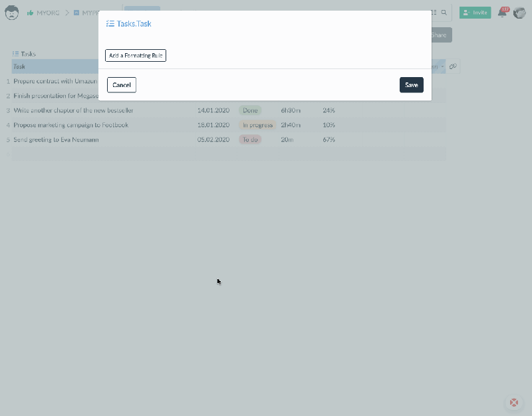
Task: Click the thumbs-up icon beside MYORG
Action: (x=30, y=12)
